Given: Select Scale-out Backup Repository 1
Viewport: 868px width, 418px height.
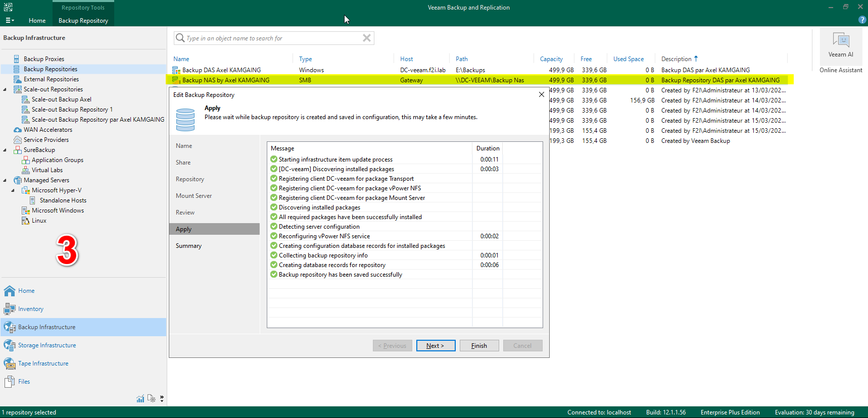Looking at the screenshot, I should 72,110.
